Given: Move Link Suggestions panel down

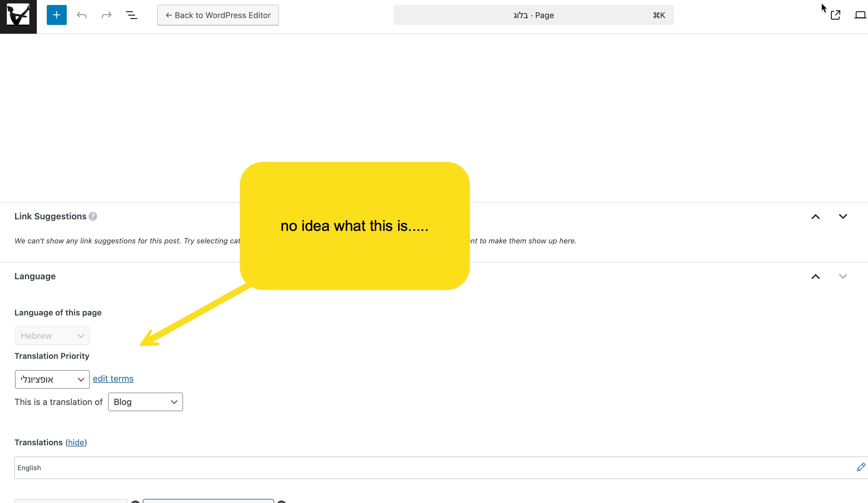Looking at the screenshot, I should [842, 217].
